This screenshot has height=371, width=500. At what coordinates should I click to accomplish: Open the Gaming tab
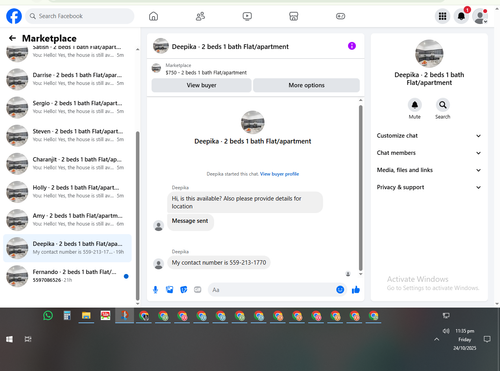[x=340, y=16]
